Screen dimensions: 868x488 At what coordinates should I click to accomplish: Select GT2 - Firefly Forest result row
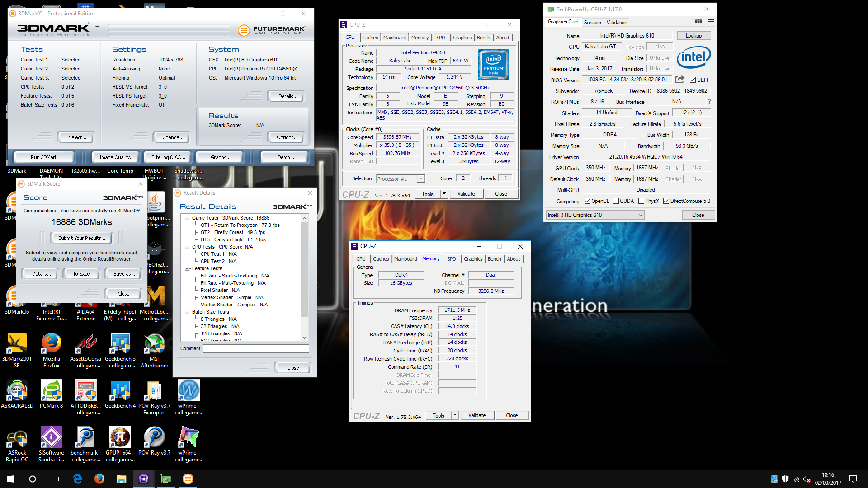[233, 232]
